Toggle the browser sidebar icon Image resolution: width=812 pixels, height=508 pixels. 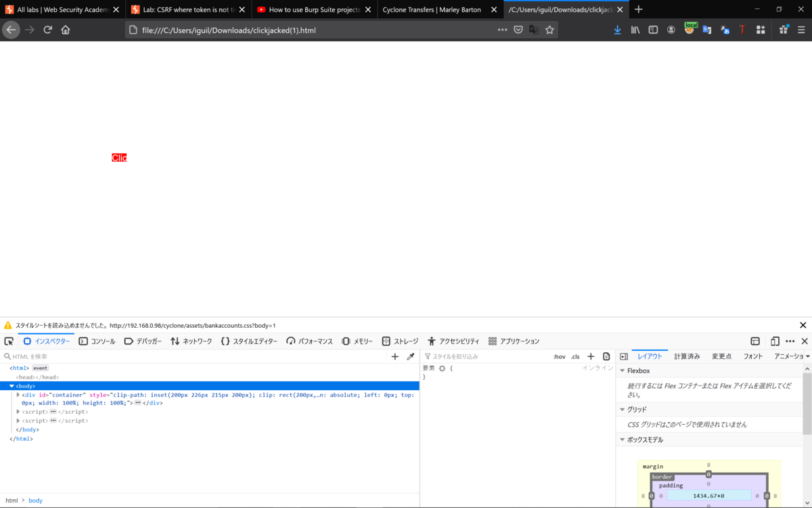coord(653,30)
